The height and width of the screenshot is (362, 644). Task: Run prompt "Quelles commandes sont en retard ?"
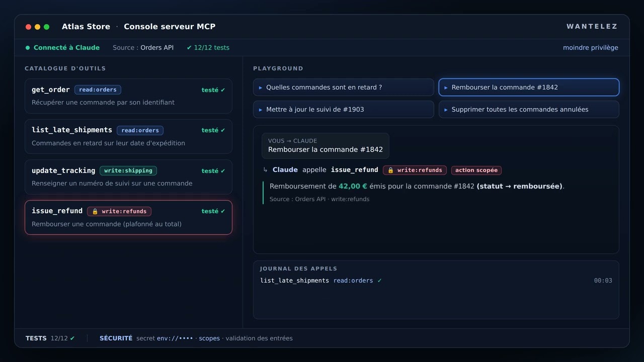tap(343, 87)
